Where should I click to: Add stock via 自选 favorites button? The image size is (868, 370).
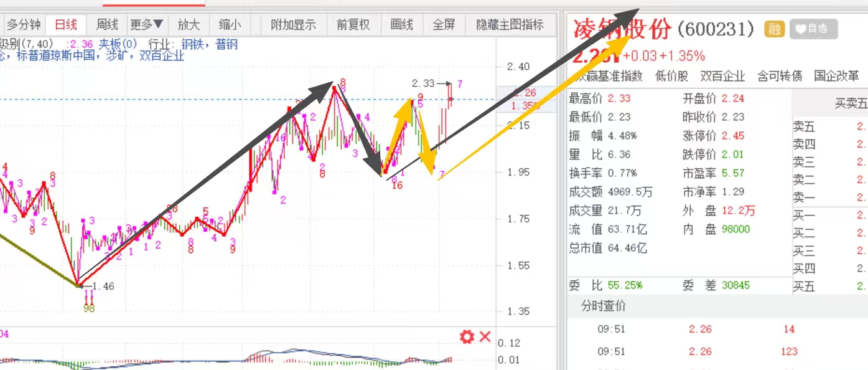click(x=813, y=29)
